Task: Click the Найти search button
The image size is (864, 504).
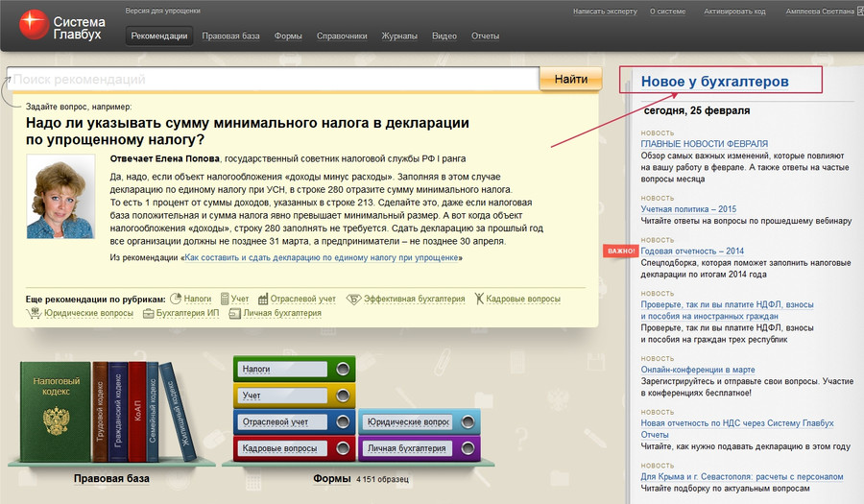Action: (x=571, y=79)
